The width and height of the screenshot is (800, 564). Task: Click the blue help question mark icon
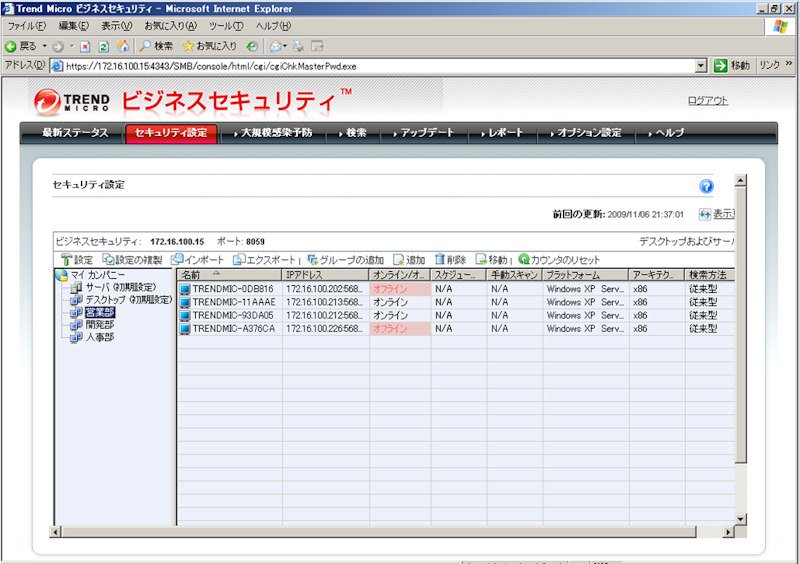point(706,186)
